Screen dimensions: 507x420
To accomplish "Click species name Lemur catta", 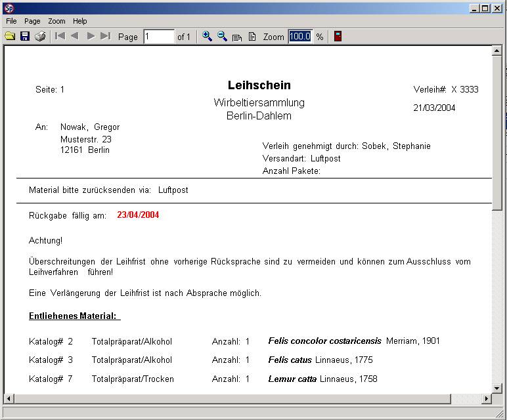I will [x=292, y=379].
